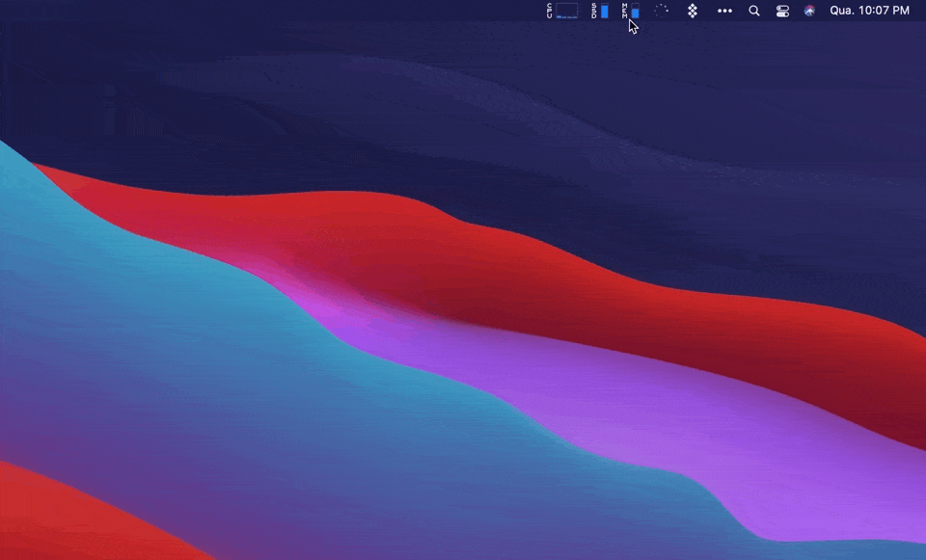
Task: Open the CPU usage monitor in menu bar
Action: tap(562, 11)
